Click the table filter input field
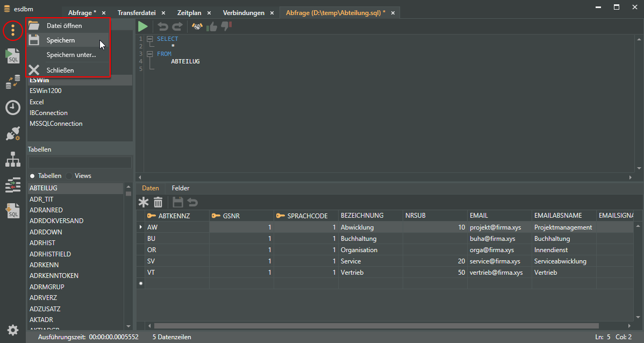 click(x=80, y=162)
